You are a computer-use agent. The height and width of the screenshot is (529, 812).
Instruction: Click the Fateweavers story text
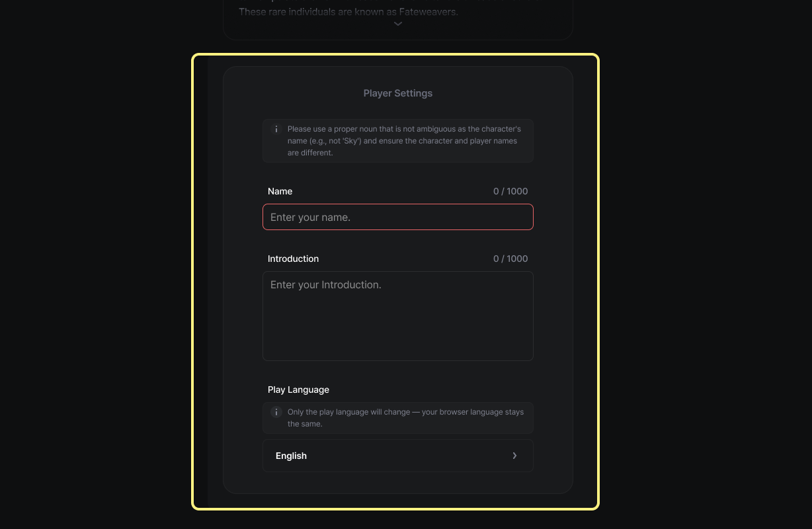pyautogui.click(x=348, y=12)
